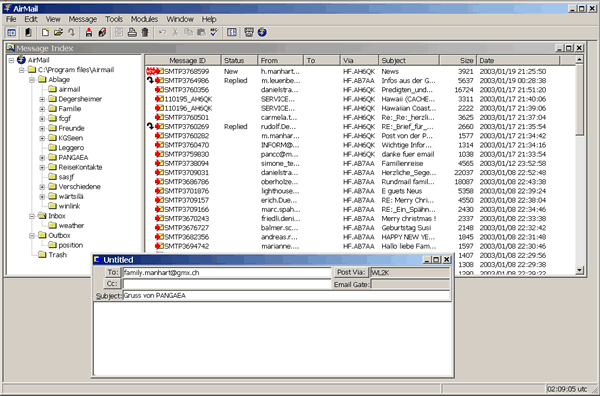Select the winlink folder in tree
Image resolution: width=600 pixels, height=396 pixels.
[69, 206]
